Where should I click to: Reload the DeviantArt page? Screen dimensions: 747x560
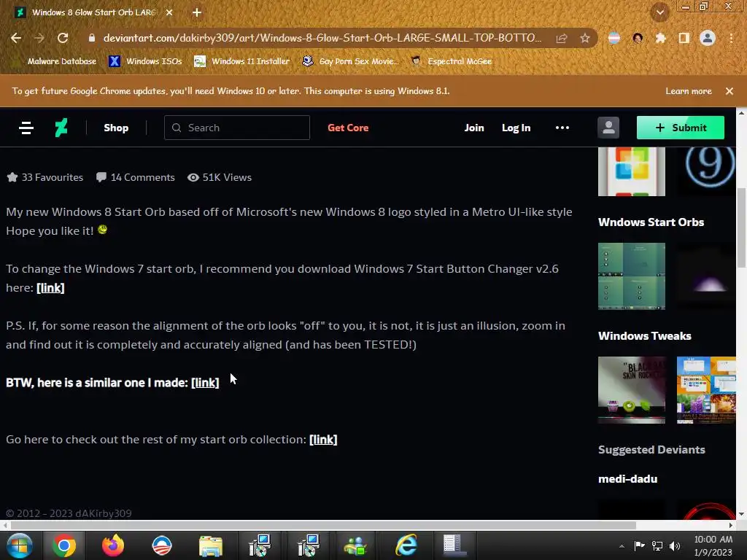tap(63, 38)
